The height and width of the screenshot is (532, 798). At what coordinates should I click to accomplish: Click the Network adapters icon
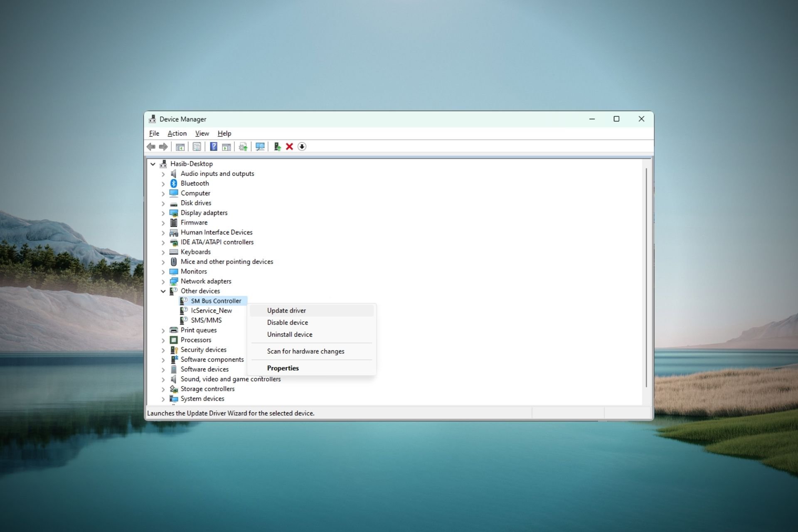pos(174,281)
